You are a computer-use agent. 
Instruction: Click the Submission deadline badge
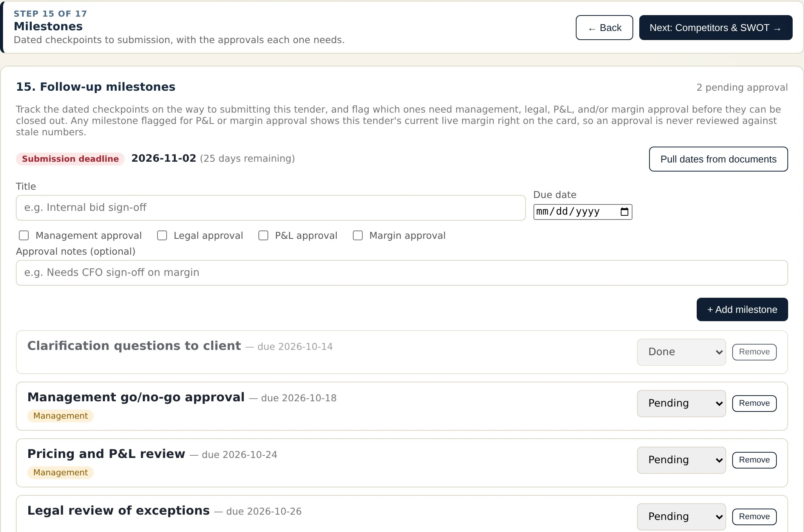(x=70, y=159)
